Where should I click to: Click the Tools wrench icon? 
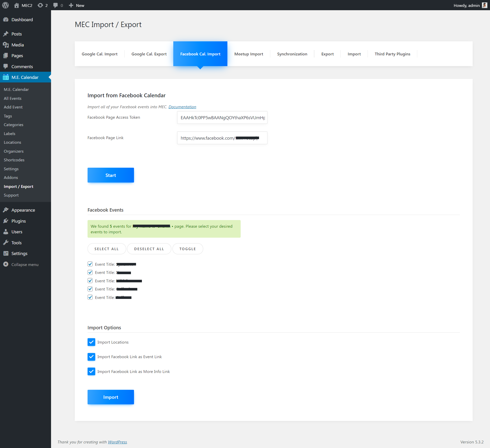tap(6, 243)
